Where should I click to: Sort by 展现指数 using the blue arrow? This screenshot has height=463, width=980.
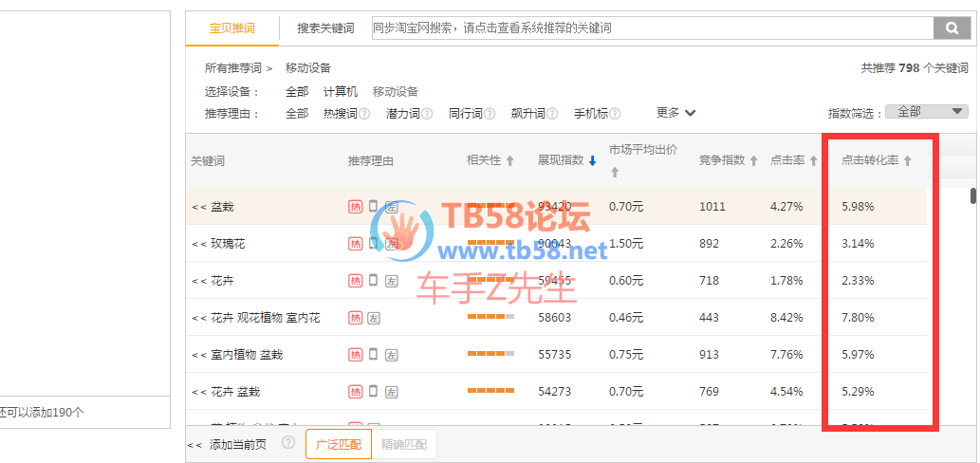(x=592, y=160)
